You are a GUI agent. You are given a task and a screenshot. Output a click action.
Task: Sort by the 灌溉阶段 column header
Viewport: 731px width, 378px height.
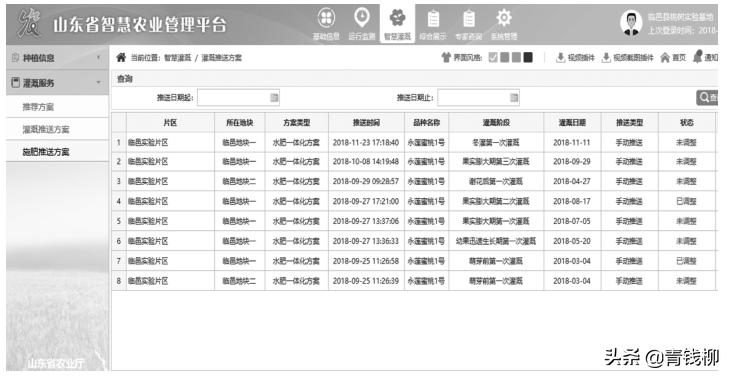coord(496,123)
